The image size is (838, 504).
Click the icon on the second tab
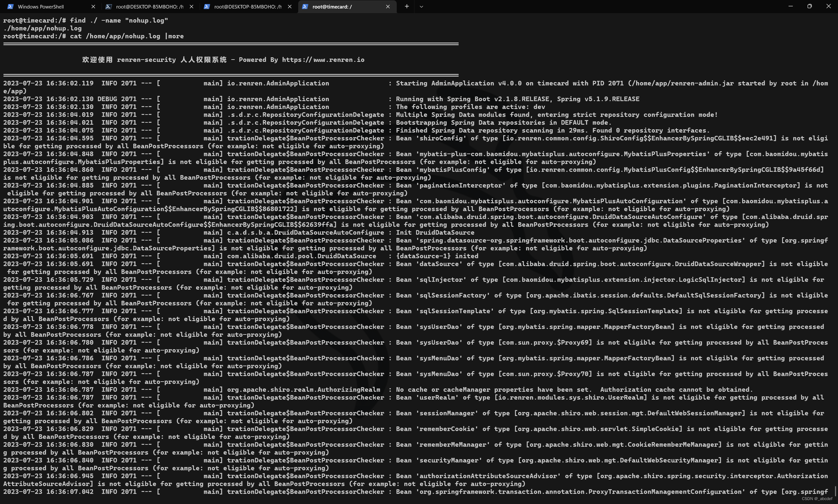(108, 7)
